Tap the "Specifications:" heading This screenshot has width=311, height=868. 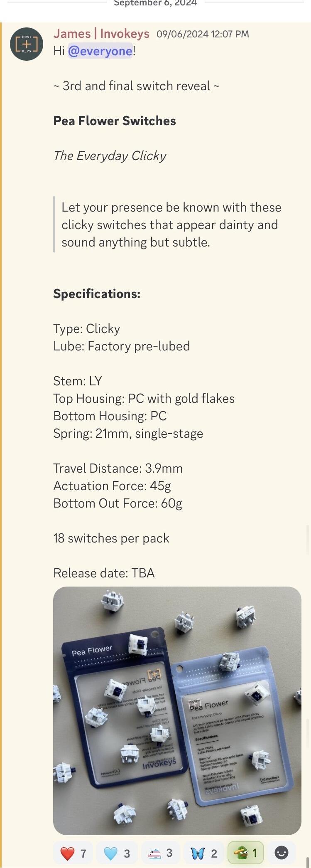(x=97, y=294)
